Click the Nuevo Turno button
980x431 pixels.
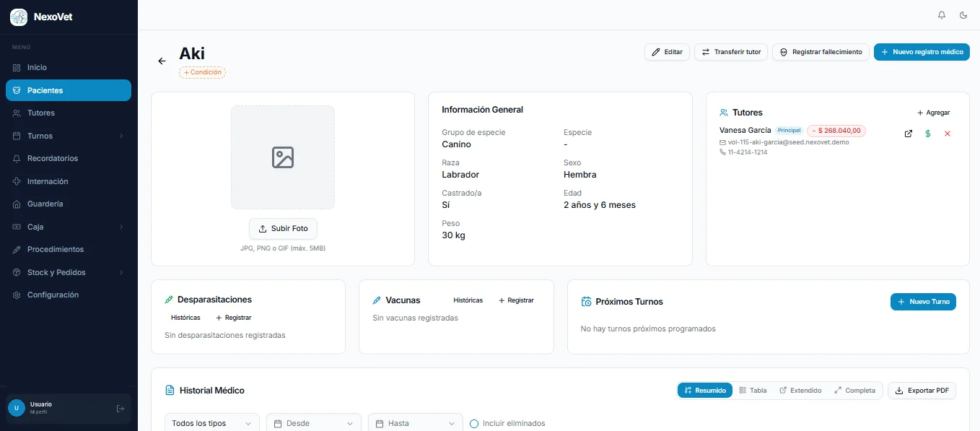pos(923,302)
